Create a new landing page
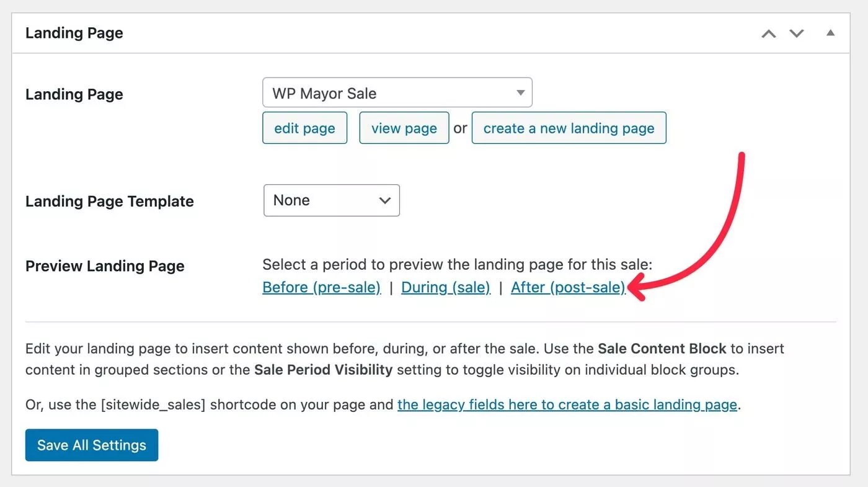This screenshot has height=487, width=868. (x=569, y=128)
